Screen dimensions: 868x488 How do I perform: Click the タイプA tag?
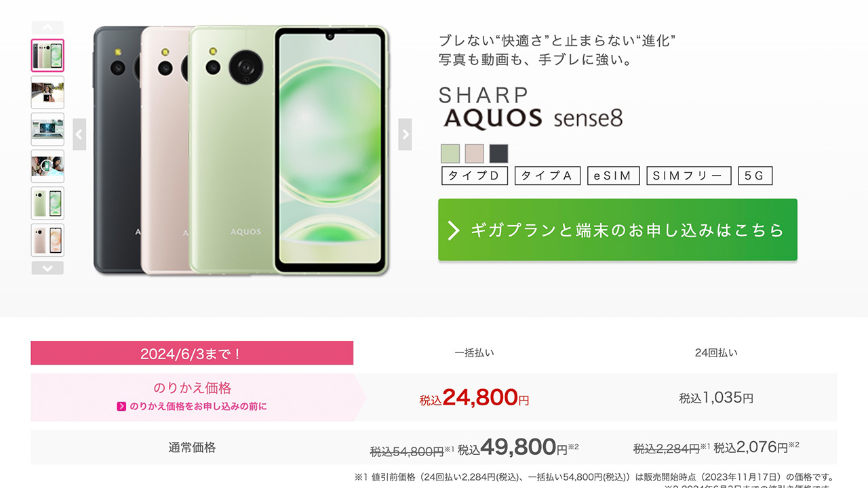tap(547, 176)
